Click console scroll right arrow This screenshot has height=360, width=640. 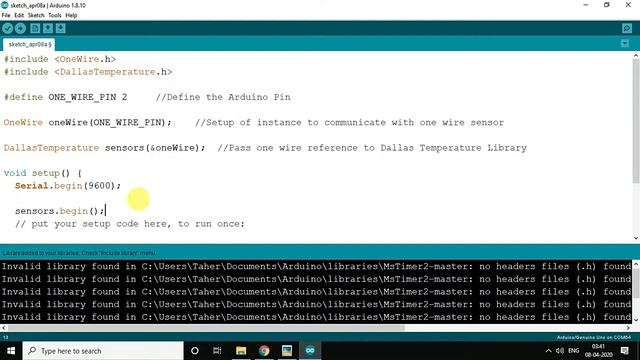[628, 328]
